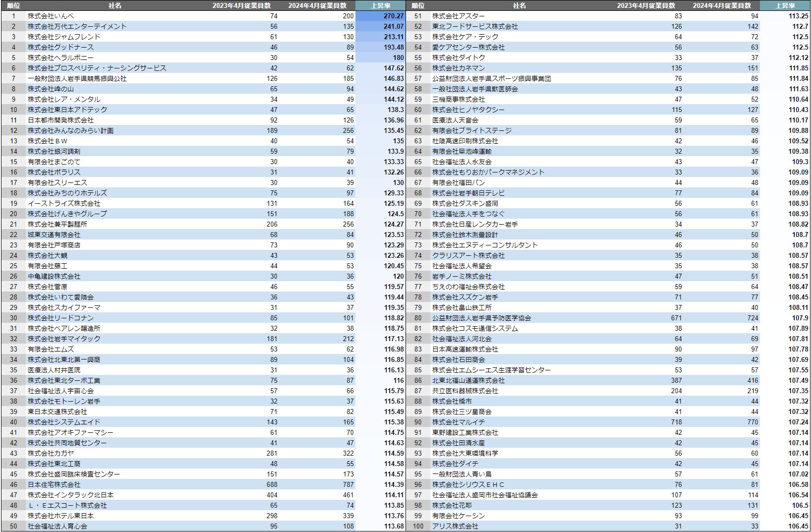Click the 株式会社ジャムフレンド cell
The width and height of the screenshot is (811, 532).
64,37
